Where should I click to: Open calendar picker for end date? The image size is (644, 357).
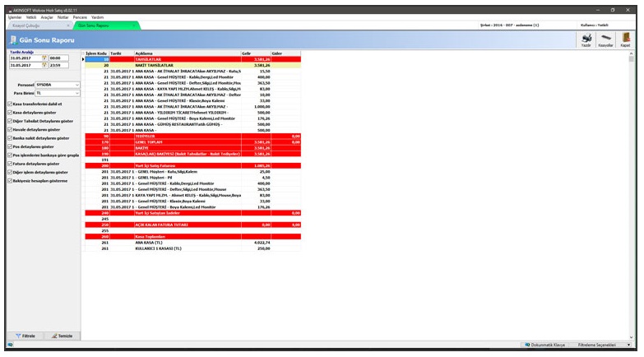pyautogui.click(x=44, y=66)
